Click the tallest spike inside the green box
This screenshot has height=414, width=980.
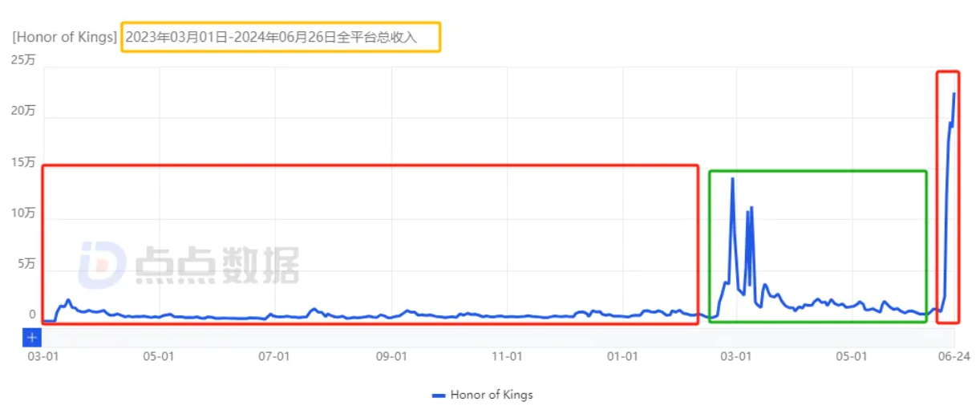tap(732, 179)
